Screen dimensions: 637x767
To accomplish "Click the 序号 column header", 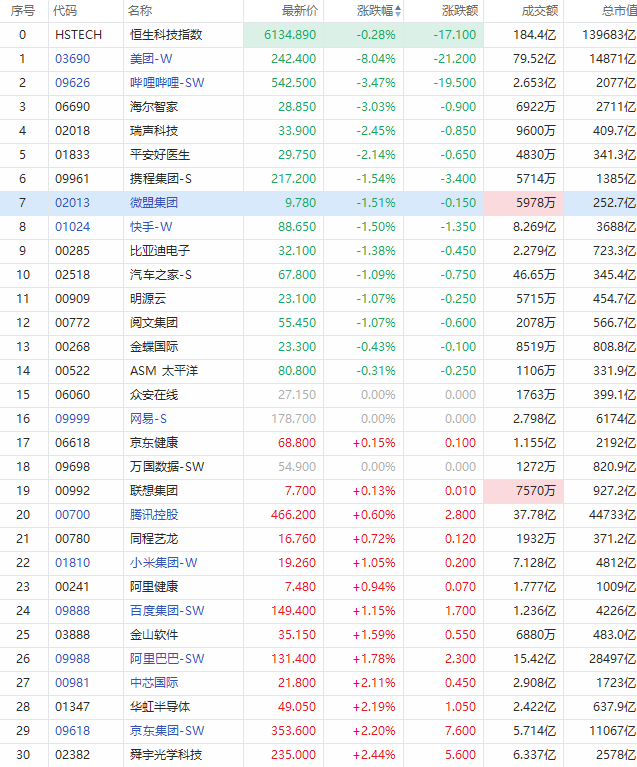I will coord(23,11).
